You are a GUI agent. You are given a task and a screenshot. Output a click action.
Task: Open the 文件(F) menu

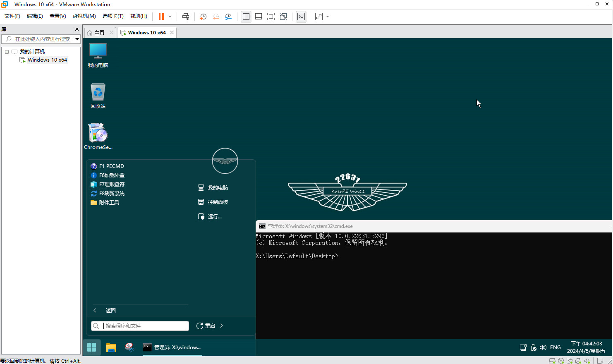[12, 16]
